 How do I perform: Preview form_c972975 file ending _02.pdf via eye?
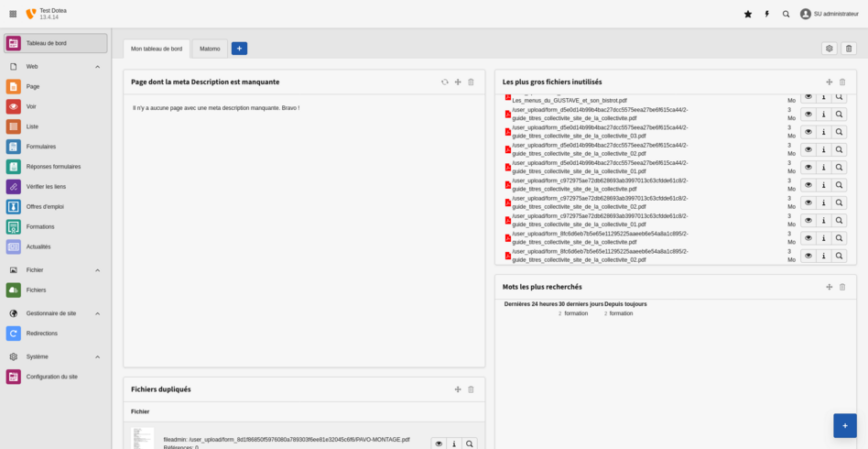point(808,203)
